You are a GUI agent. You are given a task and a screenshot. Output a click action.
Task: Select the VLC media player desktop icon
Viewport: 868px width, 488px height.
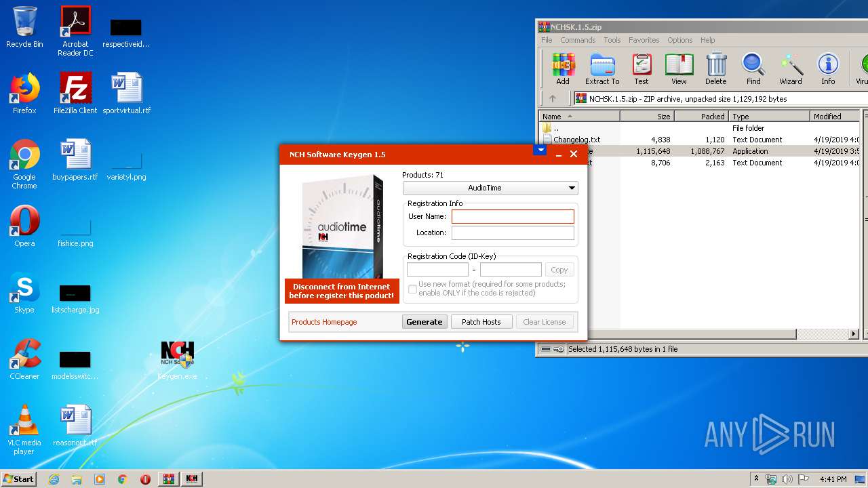[24, 430]
